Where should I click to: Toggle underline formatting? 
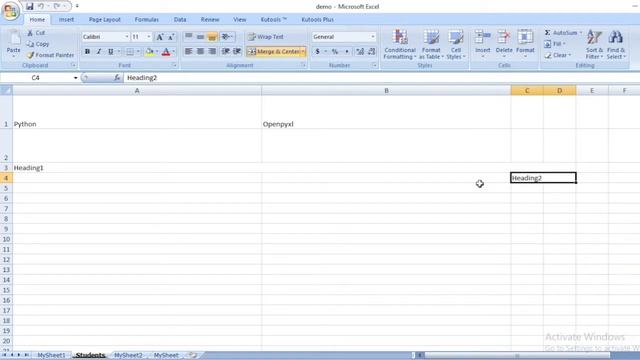[x=111, y=52]
